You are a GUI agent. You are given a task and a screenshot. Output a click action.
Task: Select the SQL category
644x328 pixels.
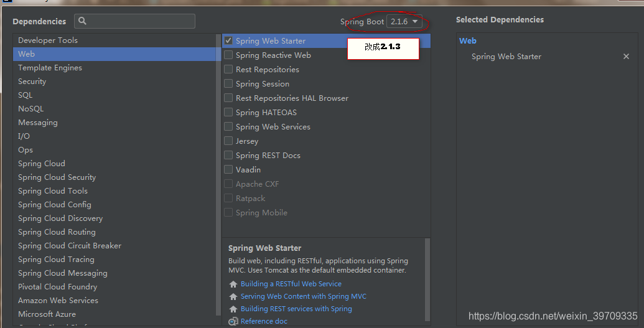coord(114,95)
